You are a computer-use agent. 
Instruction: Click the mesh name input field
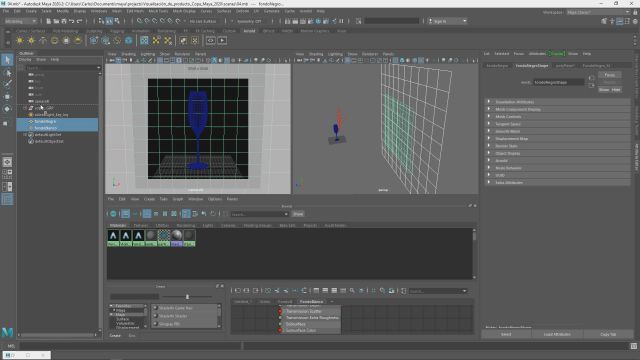(x=558, y=82)
